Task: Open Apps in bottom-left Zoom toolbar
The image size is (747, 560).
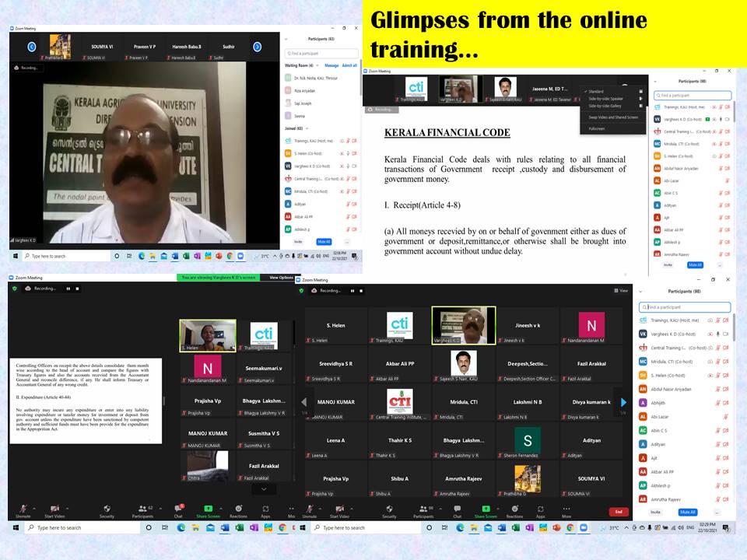Action: point(265,511)
